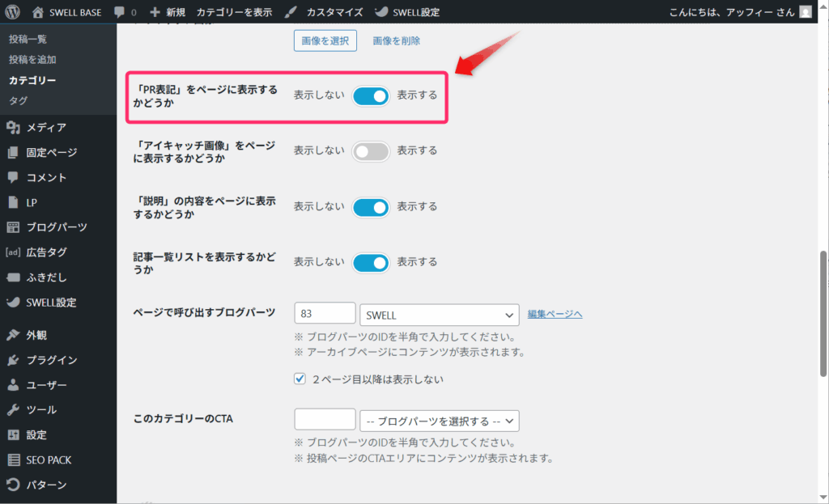Image resolution: width=829 pixels, height=504 pixels.
Task: Toggle the 「説明」の内容 display switch
Action: [371, 207]
